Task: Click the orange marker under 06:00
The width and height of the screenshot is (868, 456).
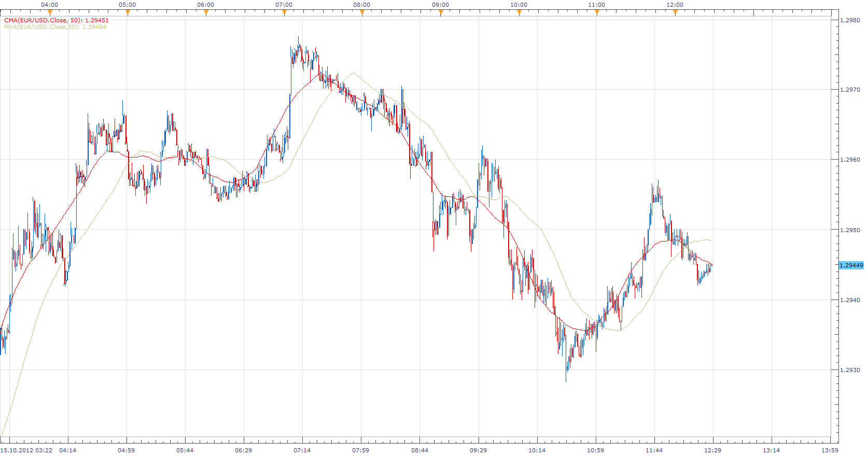Action: click(206, 12)
